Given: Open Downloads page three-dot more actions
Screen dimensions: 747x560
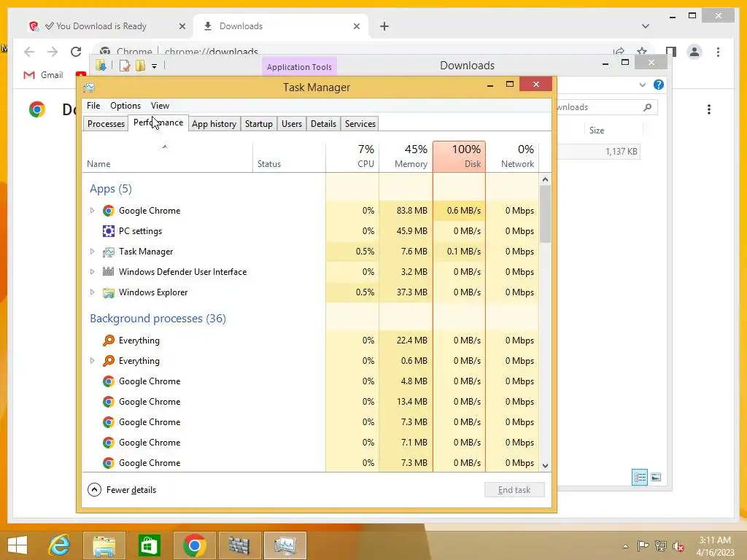Looking at the screenshot, I should coord(709,109).
